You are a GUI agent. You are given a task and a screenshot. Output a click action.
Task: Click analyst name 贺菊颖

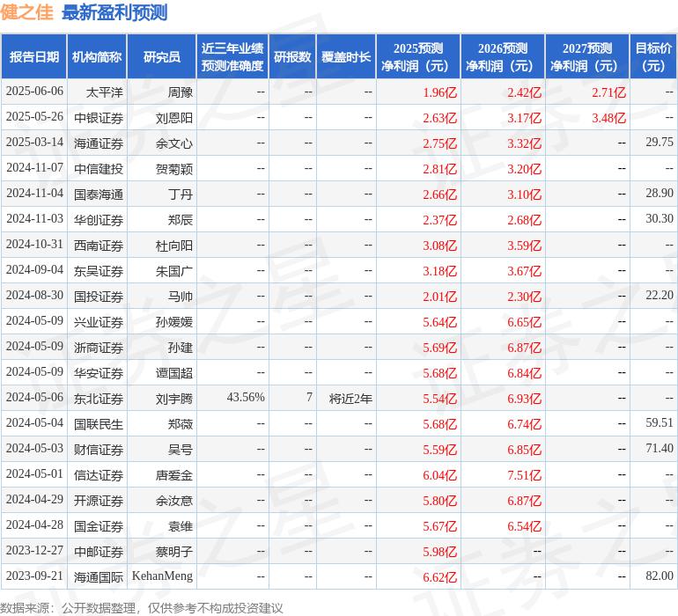click(x=174, y=169)
